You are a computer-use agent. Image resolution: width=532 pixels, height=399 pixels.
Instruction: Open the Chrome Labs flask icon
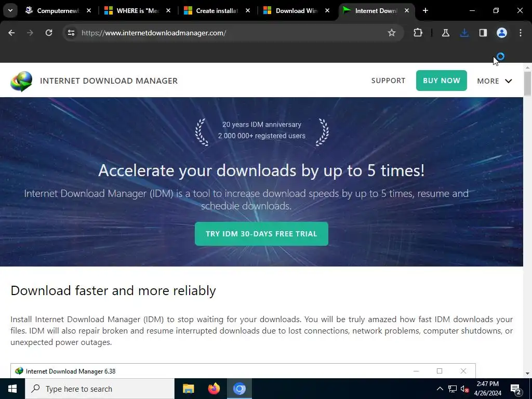445,33
